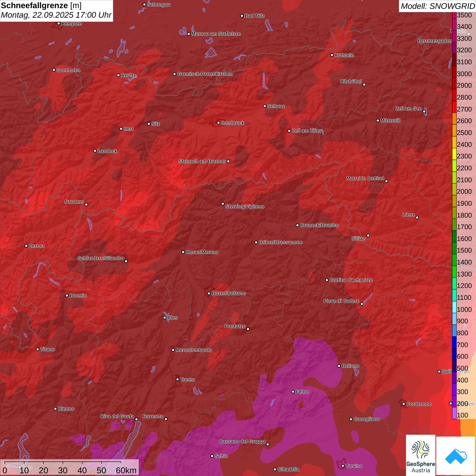The width and height of the screenshot is (476, 476).
Task: Click the 'Zell am See' map label
Action: [408, 109]
